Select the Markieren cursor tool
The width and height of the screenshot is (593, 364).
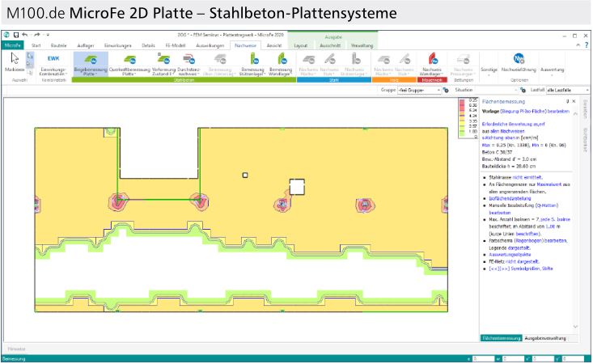coord(15,63)
